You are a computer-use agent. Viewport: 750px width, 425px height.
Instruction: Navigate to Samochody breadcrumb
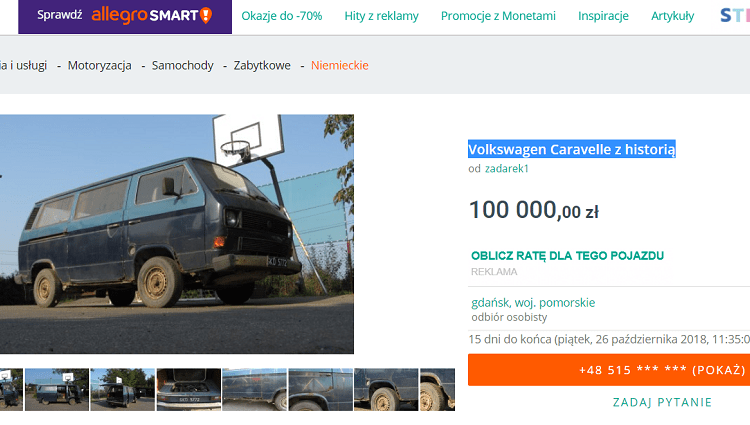(x=182, y=65)
